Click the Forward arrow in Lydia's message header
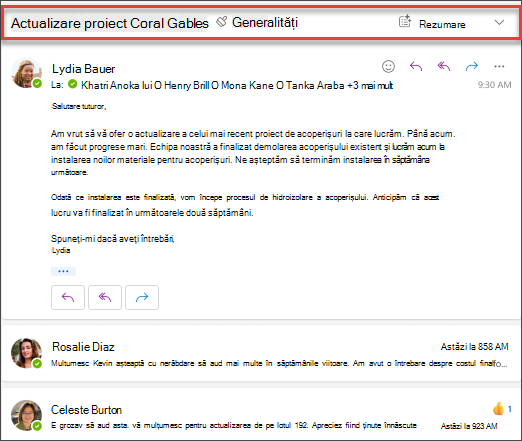This screenshot has width=522, height=441. click(x=472, y=66)
